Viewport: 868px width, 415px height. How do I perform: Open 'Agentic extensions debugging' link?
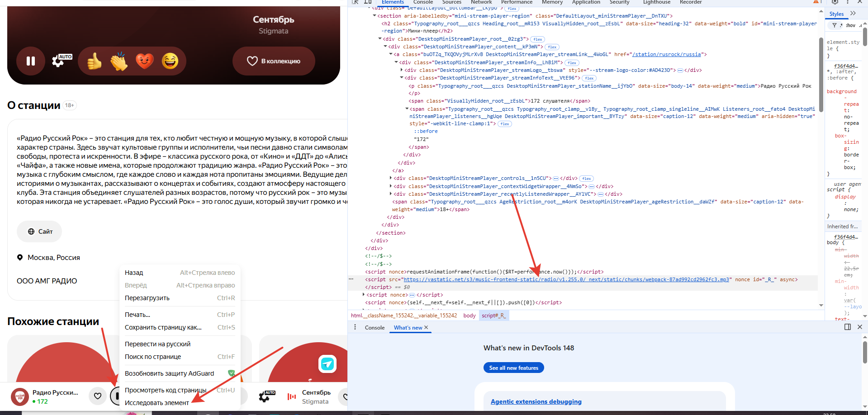(x=536, y=401)
